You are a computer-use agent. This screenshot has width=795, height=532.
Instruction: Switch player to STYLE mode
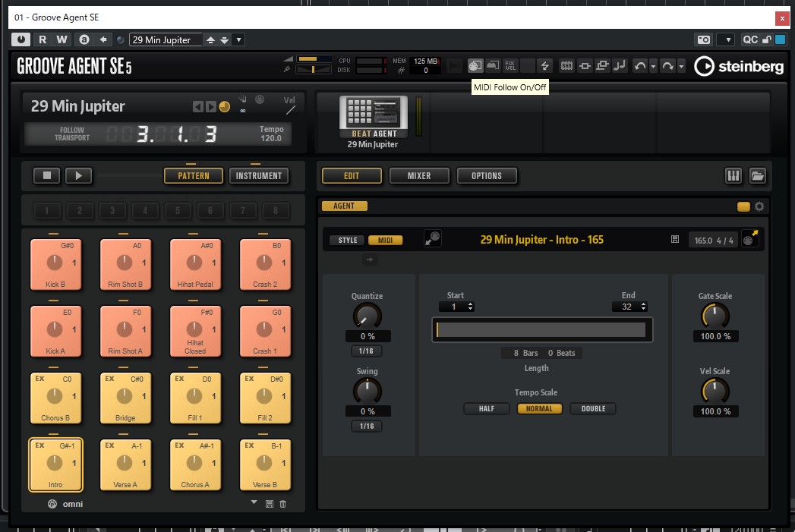tap(348, 240)
